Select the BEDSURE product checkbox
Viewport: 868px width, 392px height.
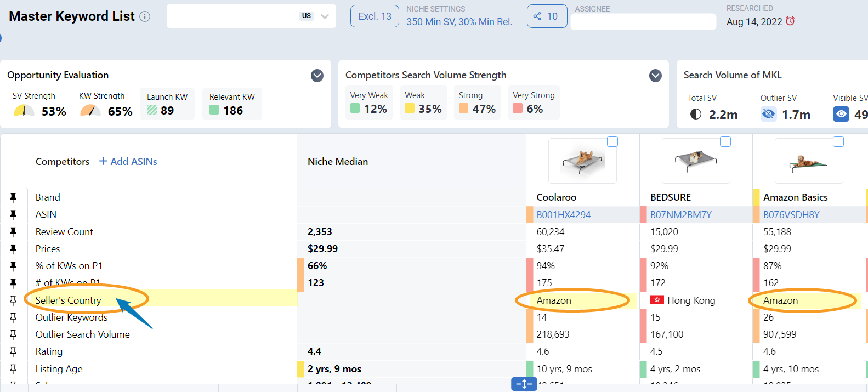click(725, 141)
